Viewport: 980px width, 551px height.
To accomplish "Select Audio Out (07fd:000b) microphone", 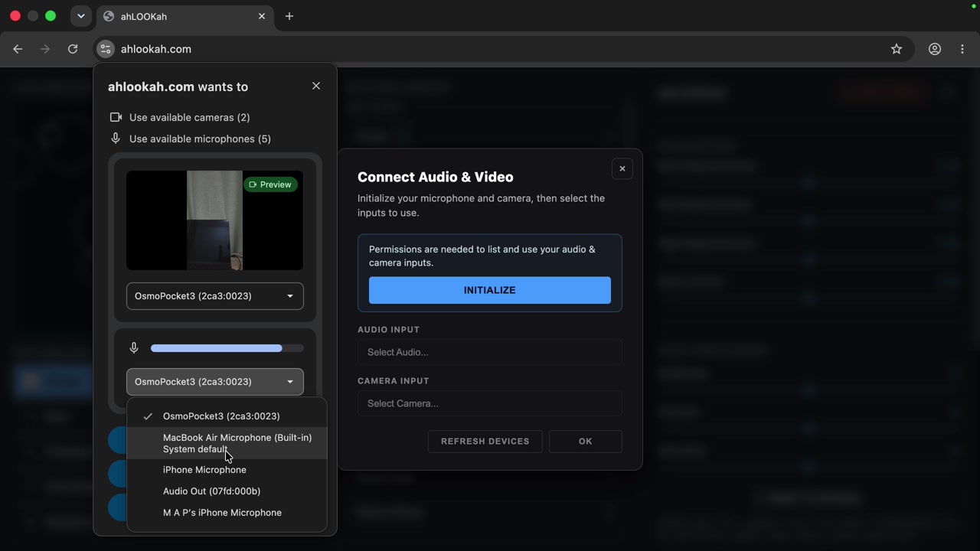I will [227, 491].
